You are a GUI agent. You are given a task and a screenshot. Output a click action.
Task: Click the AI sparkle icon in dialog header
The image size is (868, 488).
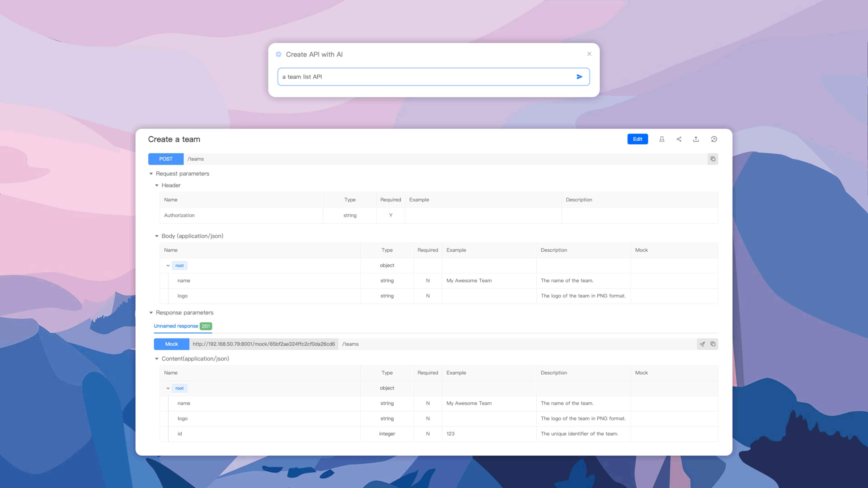coord(279,54)
